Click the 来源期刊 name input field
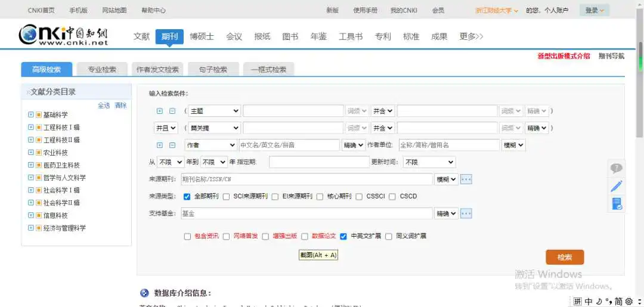 (x=307, y=179)
